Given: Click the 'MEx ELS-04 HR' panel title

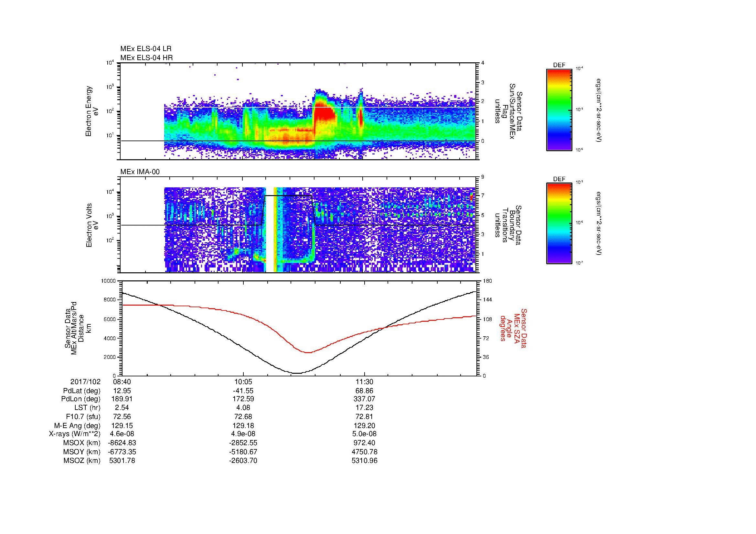Looking at the screenshot, I should coord(146,58).
